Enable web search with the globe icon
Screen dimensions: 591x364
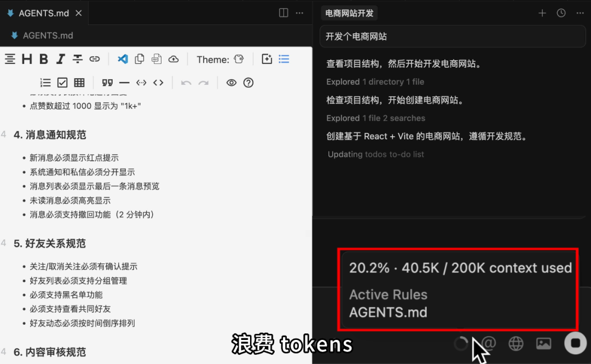[x=515, y=343]
